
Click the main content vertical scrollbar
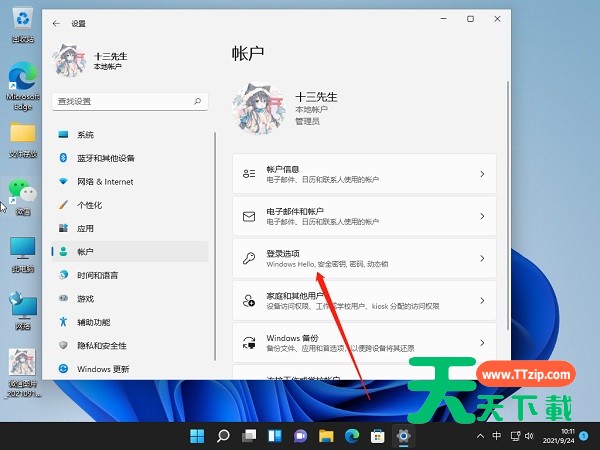(508, 205)
